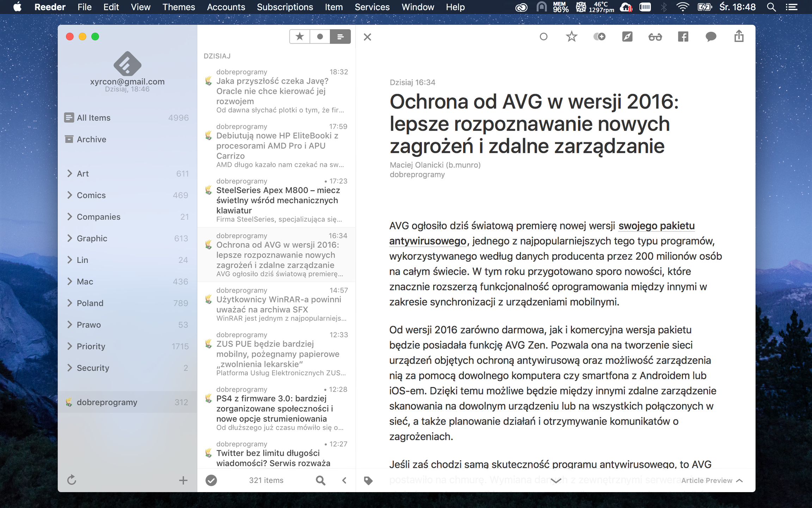This screenshot has width=812, height=508.
Task: Click the Wi-Fi status icon
Action: click(x=682, y=7)
